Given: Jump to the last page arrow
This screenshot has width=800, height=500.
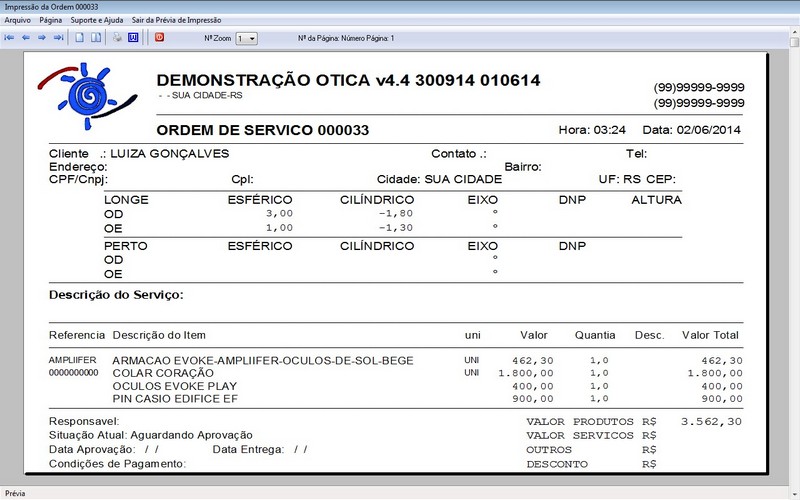Looking at the screenshot, I should (59, 38).
